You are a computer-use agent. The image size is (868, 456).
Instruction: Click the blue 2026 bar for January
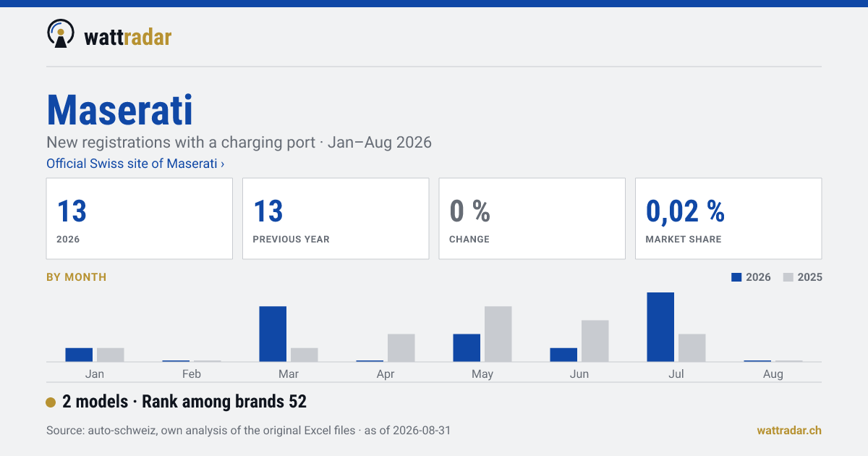(79, 355)
